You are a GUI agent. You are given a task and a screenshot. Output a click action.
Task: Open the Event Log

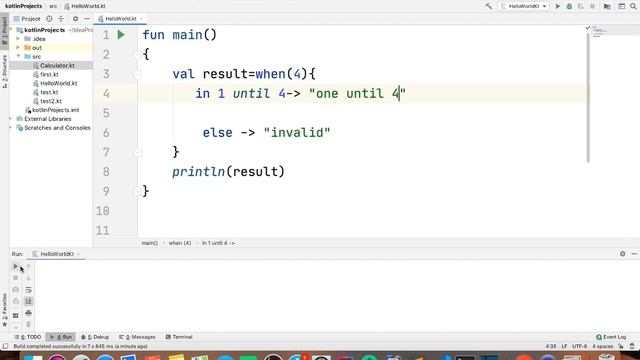pyautogui.click(x=611, y=337)
